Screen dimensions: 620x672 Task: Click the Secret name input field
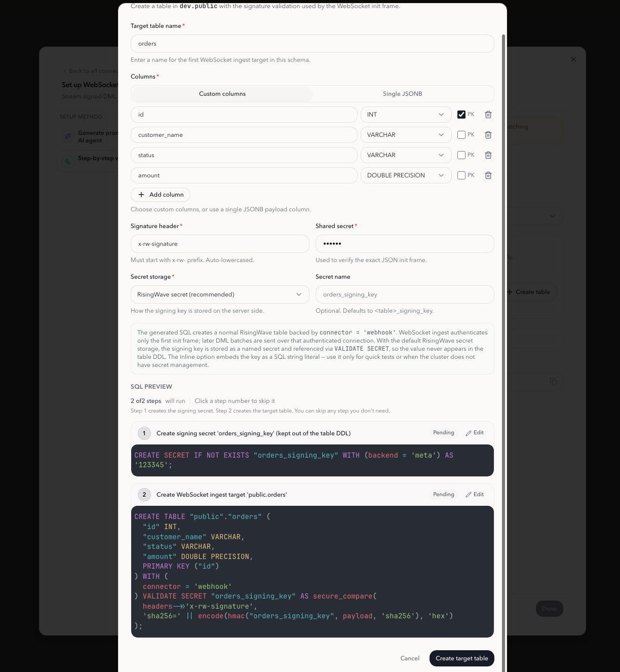click(405, 294)
